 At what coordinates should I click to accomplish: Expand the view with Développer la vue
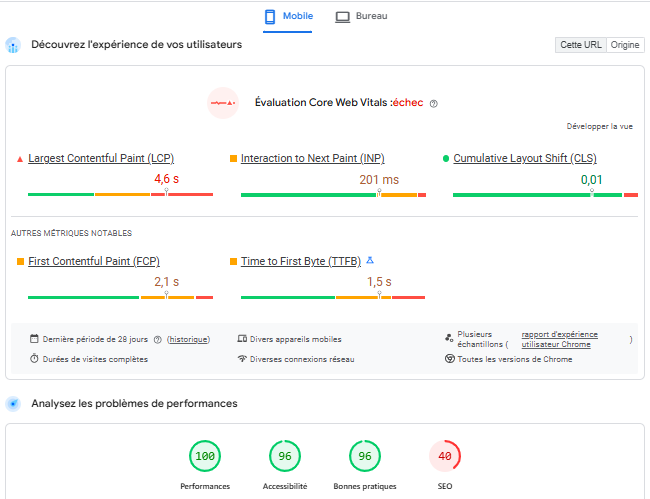pyautogui.click(x=599, y=127)
